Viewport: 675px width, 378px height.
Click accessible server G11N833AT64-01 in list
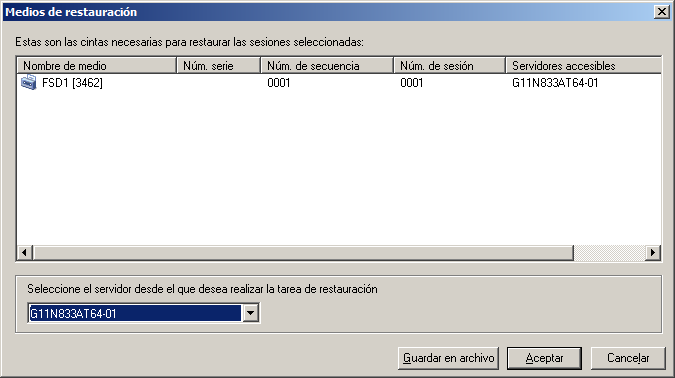pyautogui.click(x=555, y=83)
